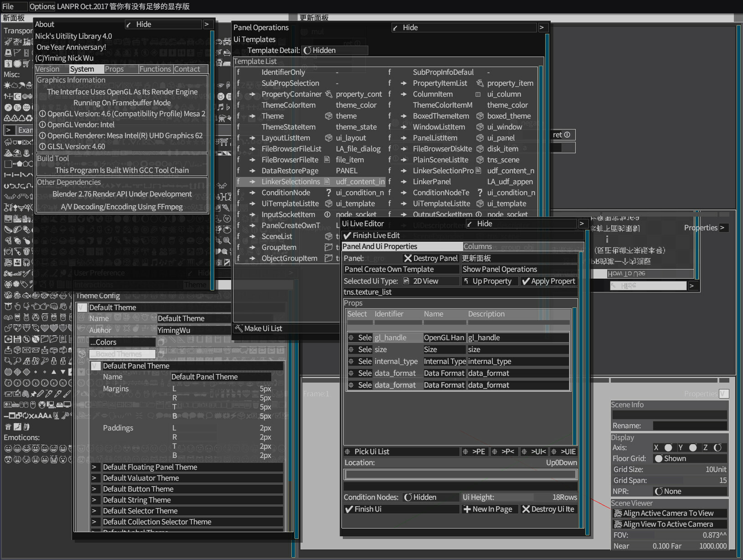Screen dimensions: 743x560
Task: Click the plus icon on New In Page
Action: click(x=467, y=509)
